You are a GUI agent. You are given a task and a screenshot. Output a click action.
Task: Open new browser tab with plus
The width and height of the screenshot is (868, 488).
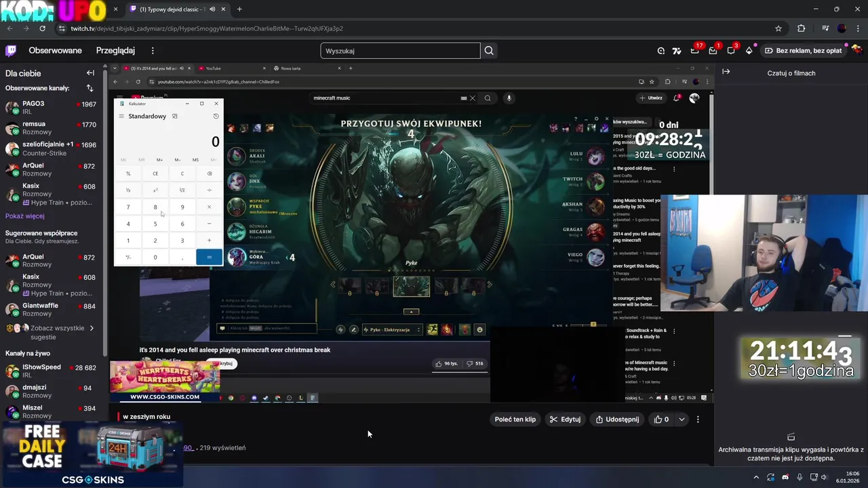tap(239, 9)
